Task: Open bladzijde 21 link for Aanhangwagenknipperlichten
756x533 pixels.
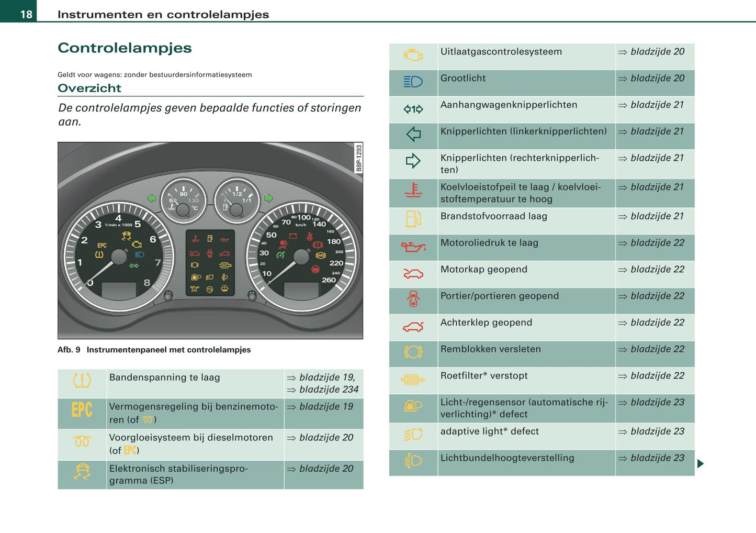Action: click(x=651, y=105)
